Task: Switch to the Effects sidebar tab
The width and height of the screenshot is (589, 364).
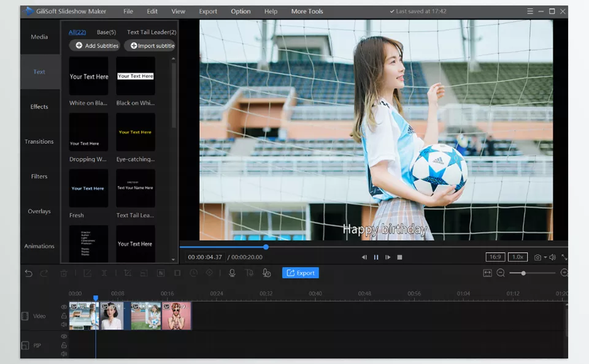Action: click(x=39, y=107)
